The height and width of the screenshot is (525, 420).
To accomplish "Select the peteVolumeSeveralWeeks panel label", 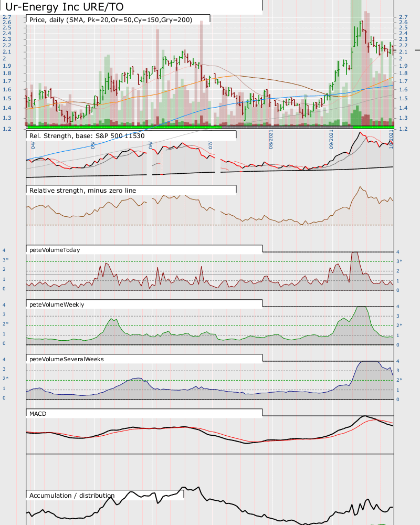I will 67,359.
